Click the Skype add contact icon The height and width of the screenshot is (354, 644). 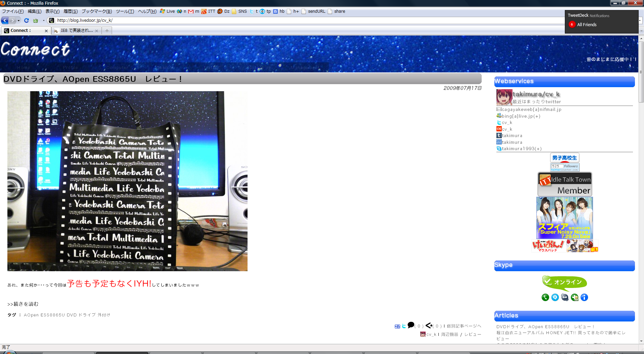pos(575,297)
